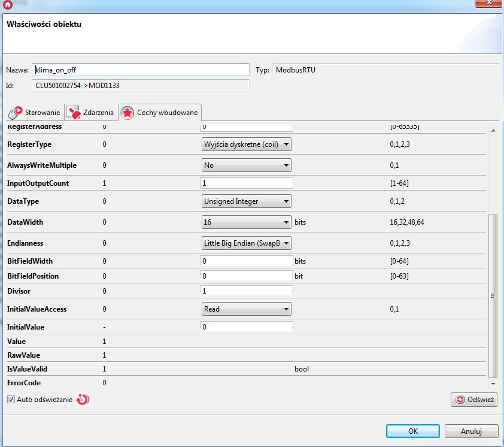Open the DataType combo box

click(246, 201)
